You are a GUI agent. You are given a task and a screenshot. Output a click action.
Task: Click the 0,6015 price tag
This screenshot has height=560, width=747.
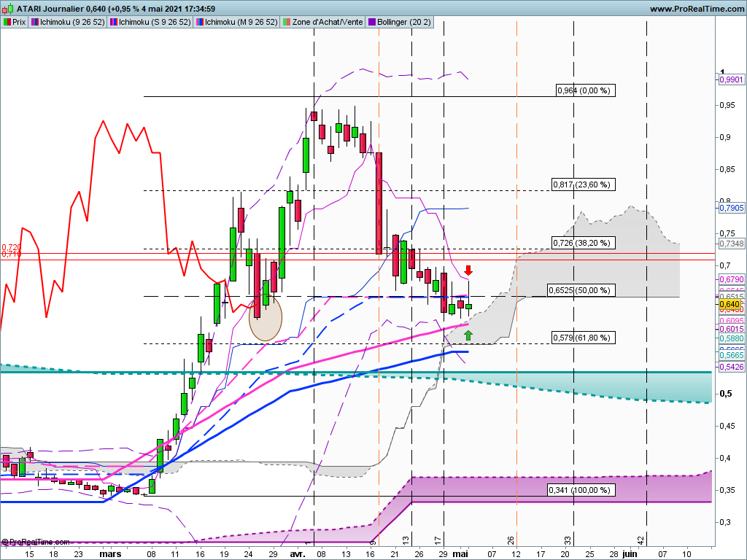tap(731, 329)
